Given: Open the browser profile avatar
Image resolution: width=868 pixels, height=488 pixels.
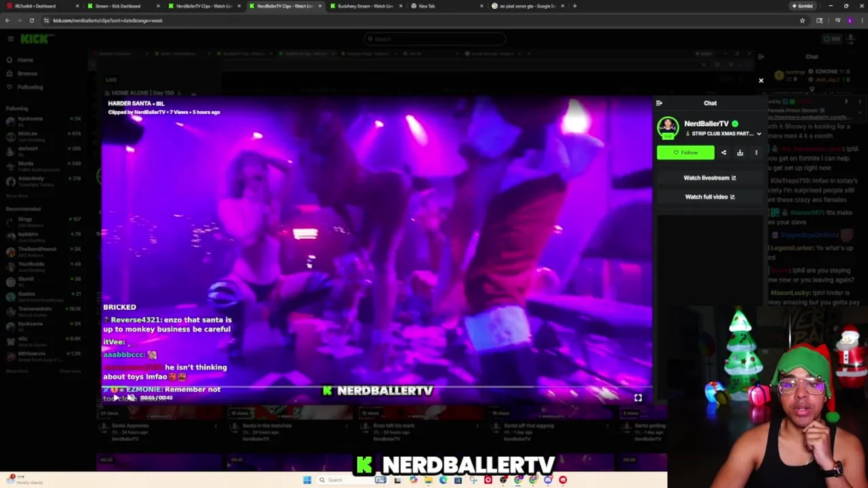Looking at the screenshot, I should click(850, 20).
